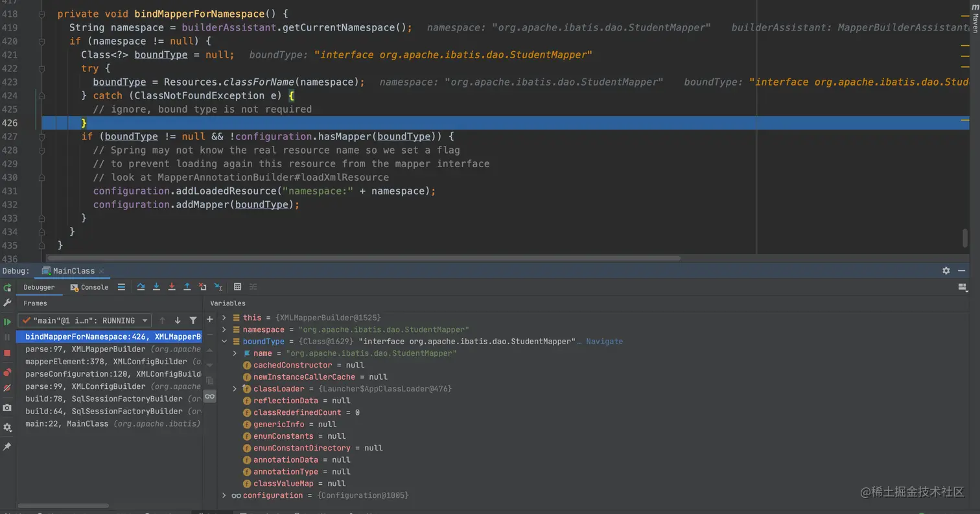Expand the 'this' variable

point(224,318)
